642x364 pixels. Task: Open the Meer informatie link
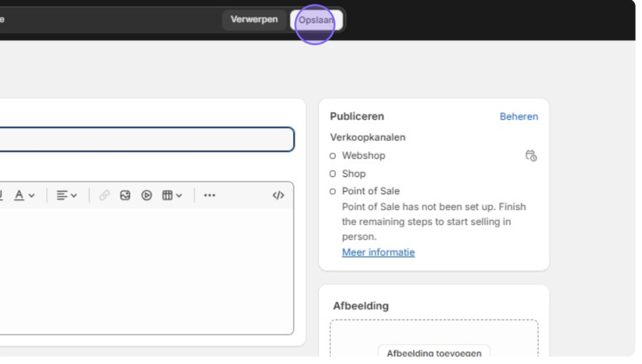point(378,252)
